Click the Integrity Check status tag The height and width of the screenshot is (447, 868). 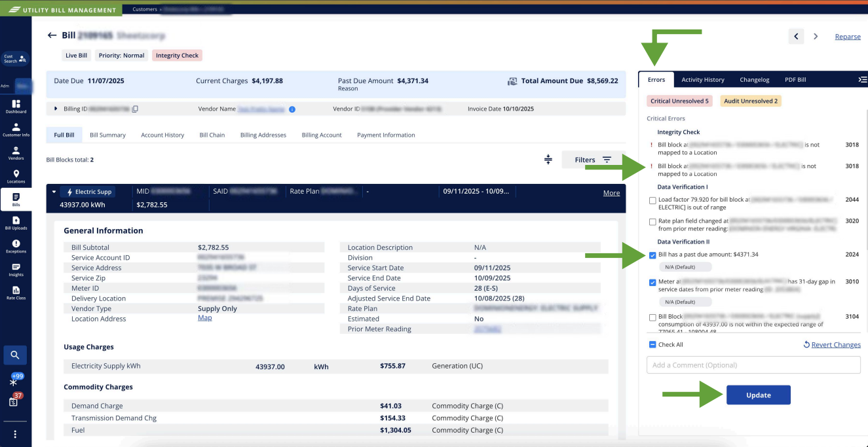point(177,56)
